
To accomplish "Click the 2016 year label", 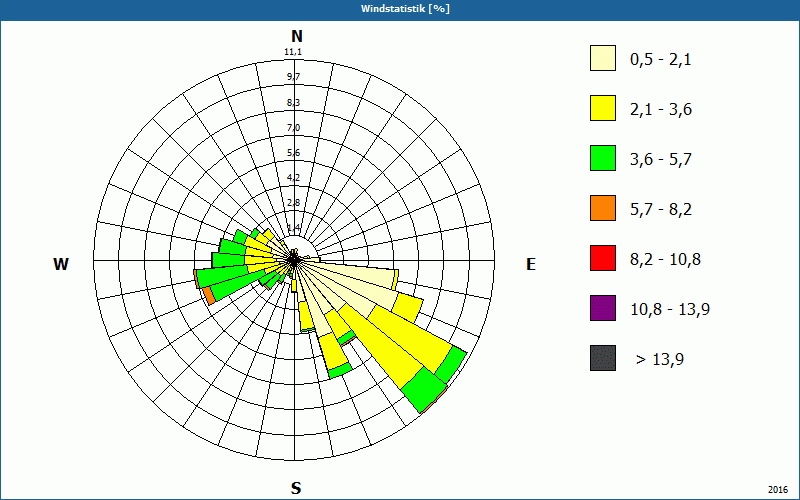I will pos(778,490).
